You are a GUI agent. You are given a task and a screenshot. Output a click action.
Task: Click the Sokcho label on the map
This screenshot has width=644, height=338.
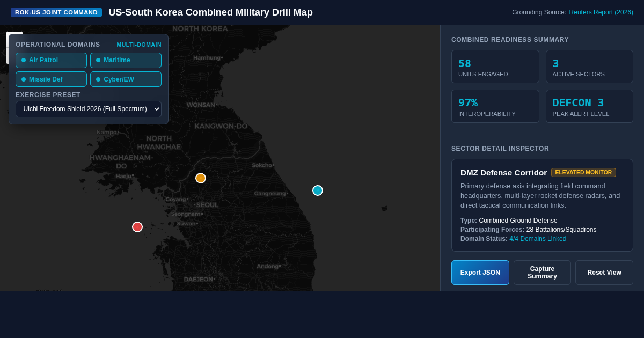click(x=262, y=165)
